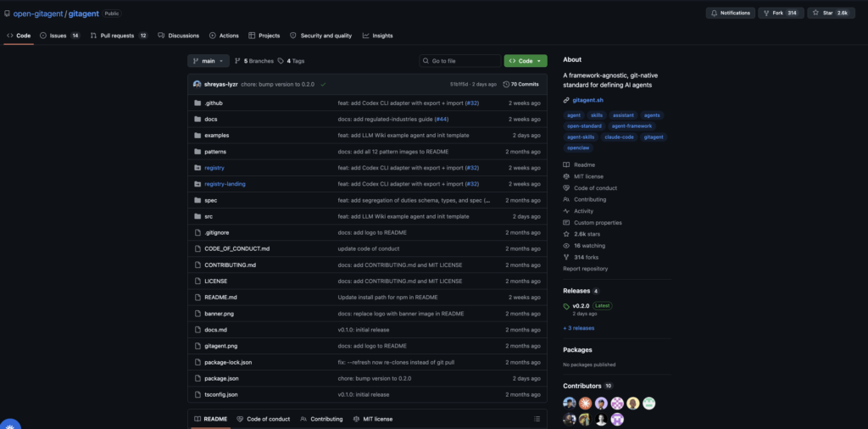
Task: View the 5 Branches list
Action: click(253, 61)
